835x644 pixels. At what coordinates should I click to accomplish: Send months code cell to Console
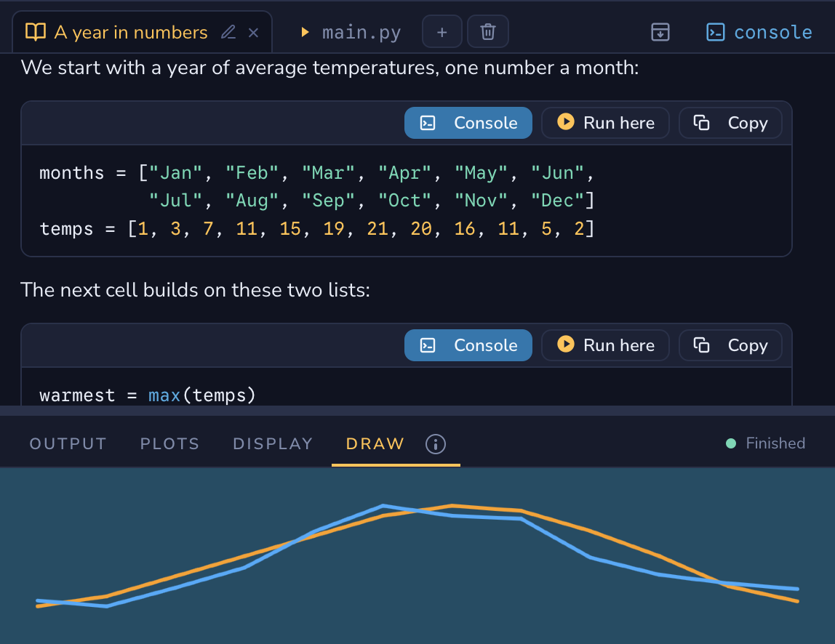pos(468,123)
